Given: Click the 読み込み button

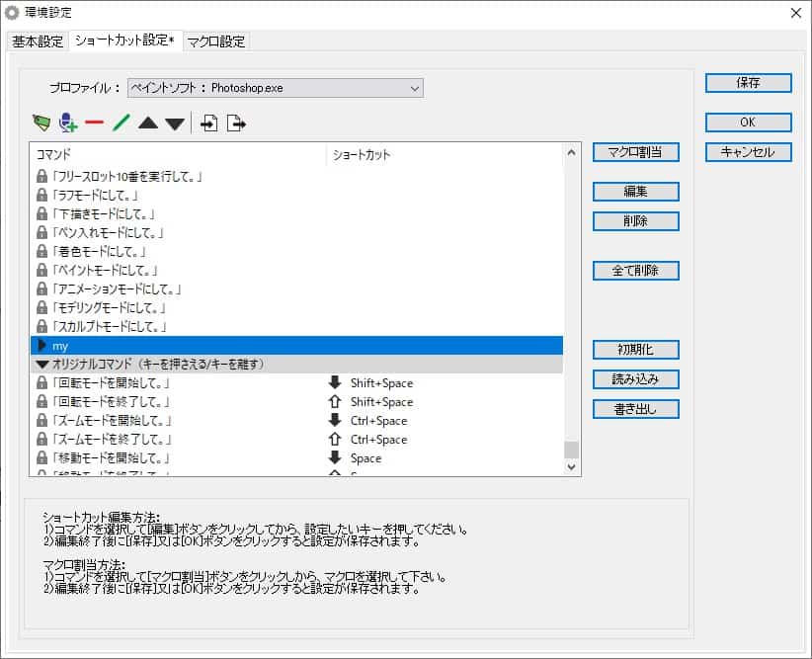Looking at the screenshot, I should tap(635, 379).
